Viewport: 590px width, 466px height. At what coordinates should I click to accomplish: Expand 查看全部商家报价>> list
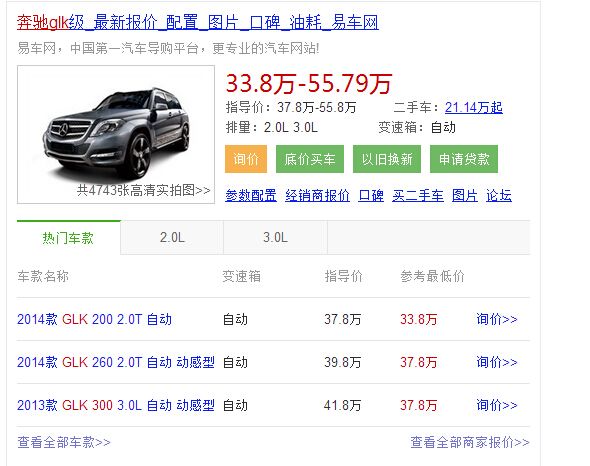[x=470, y=442]
